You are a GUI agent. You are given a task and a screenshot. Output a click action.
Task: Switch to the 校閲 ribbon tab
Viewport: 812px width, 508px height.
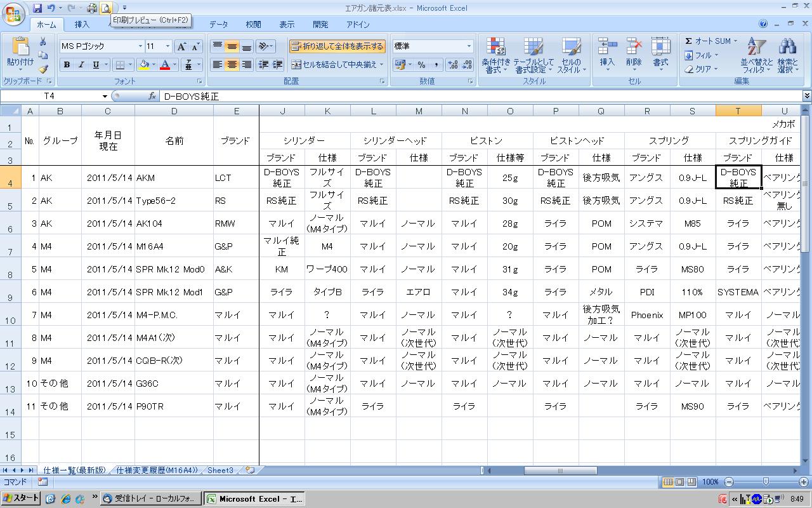[x=253, y=25]
